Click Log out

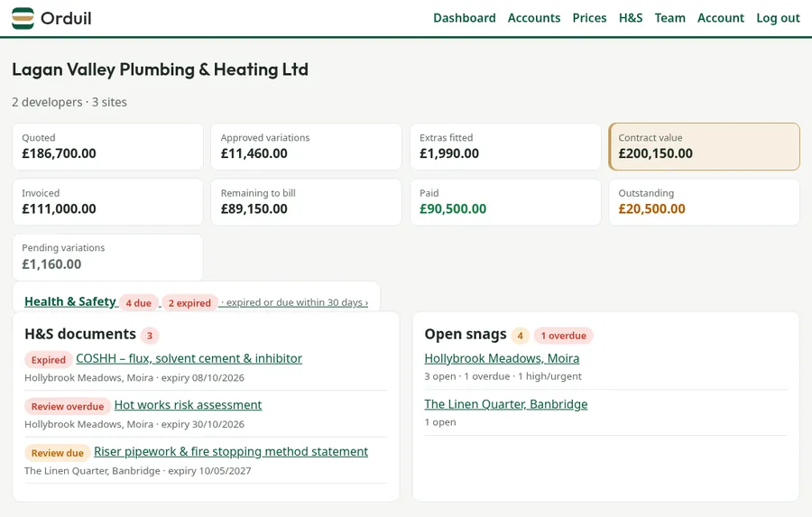click(x=778, y=18)
